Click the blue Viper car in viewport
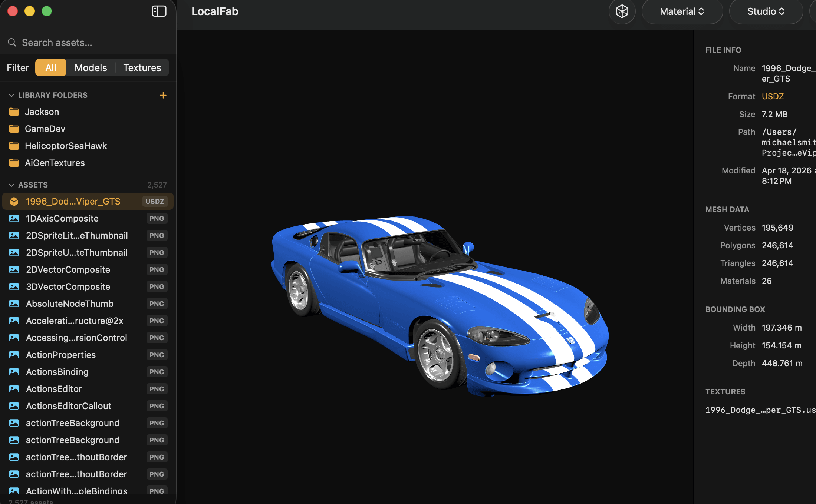 click(440, 306)
